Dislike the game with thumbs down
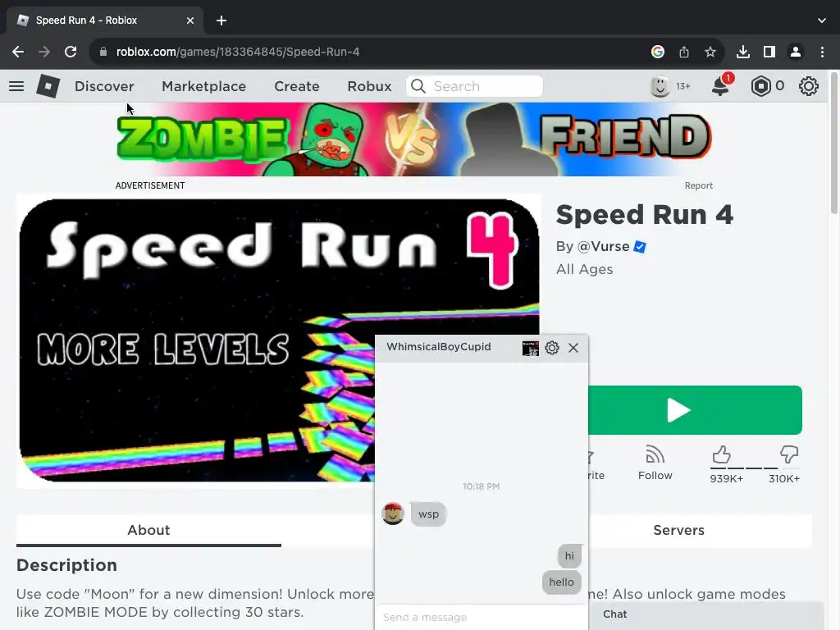This screenshot has width=840, height=630. 789,454
